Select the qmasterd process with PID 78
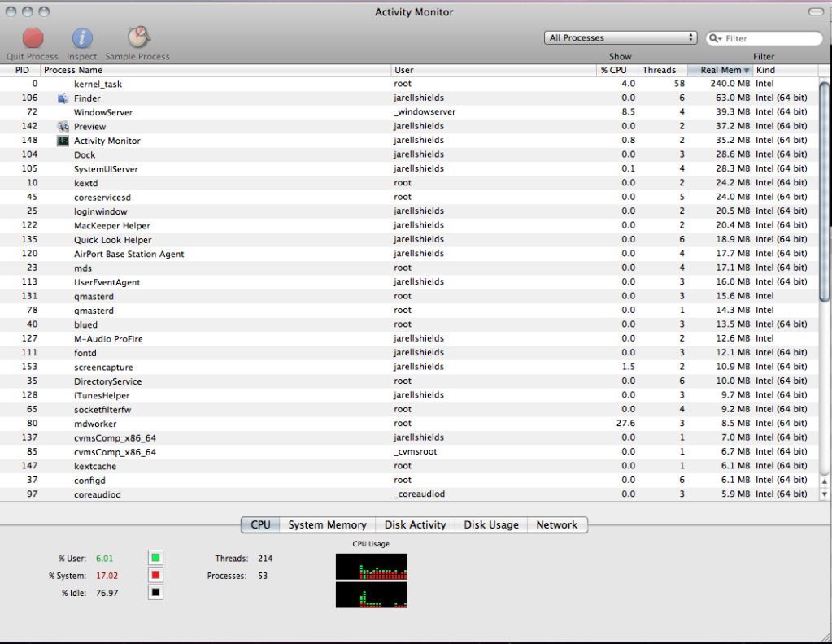 [x=409, y=311]
